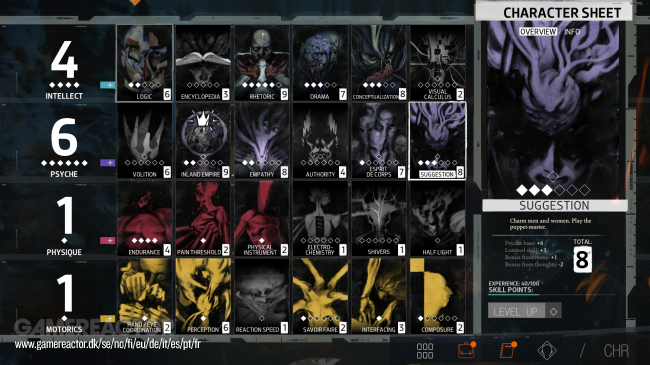The width and height of the screenshot is (650, 365).
Task: Select the Composure skill card
Action: tap(437, 296)
